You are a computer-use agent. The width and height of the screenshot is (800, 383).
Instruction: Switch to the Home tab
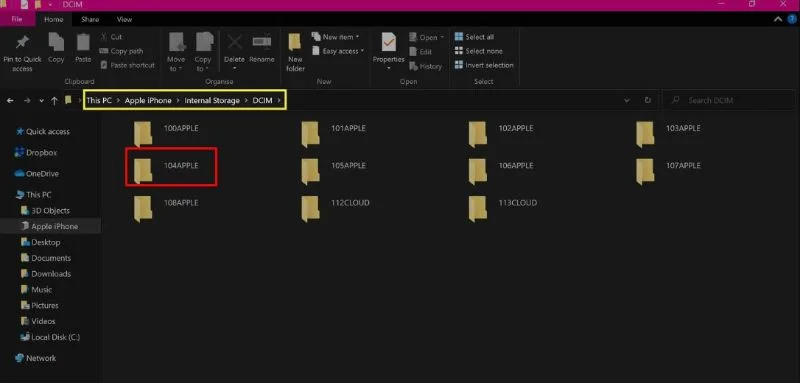point(54,19)
